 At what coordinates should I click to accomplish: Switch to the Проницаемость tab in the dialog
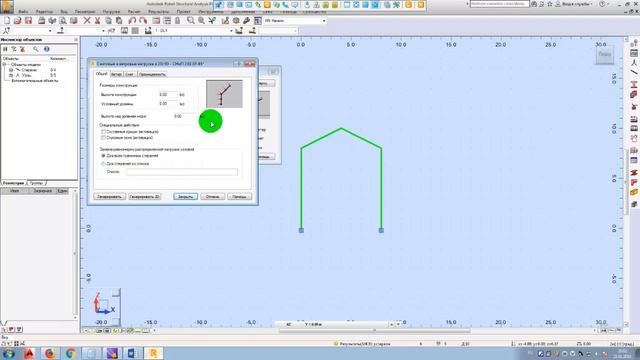[152, 74]
